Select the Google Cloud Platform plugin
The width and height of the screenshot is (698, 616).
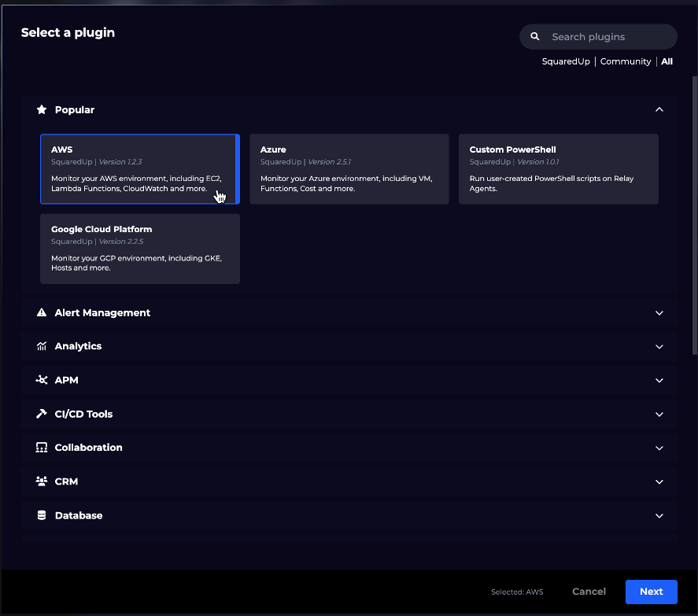point(139,248)
